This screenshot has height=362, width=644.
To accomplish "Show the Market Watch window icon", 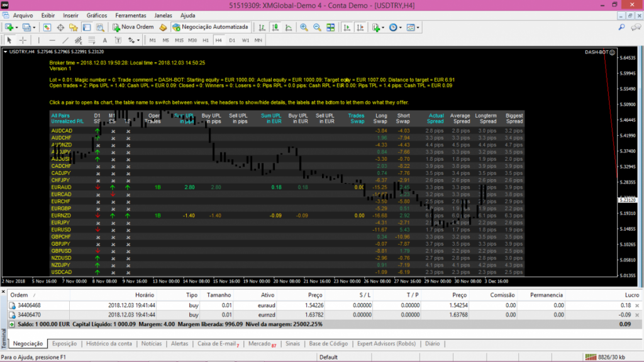I will coord(47,27).
